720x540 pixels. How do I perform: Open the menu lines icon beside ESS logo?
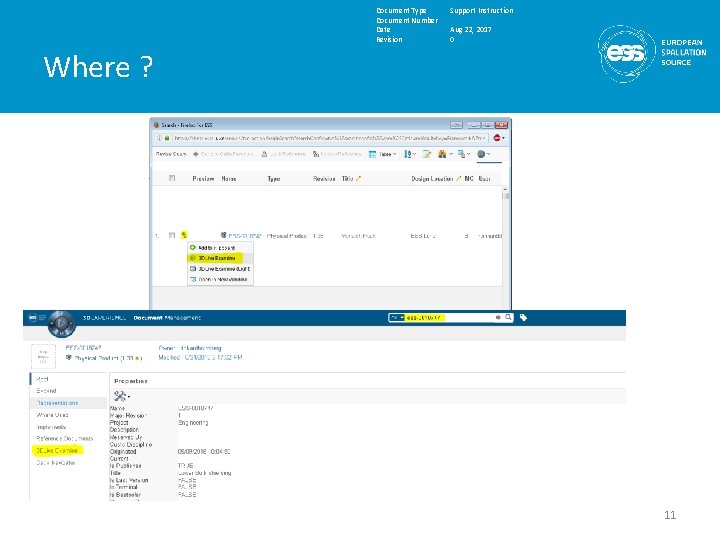(x=42, y=317)
